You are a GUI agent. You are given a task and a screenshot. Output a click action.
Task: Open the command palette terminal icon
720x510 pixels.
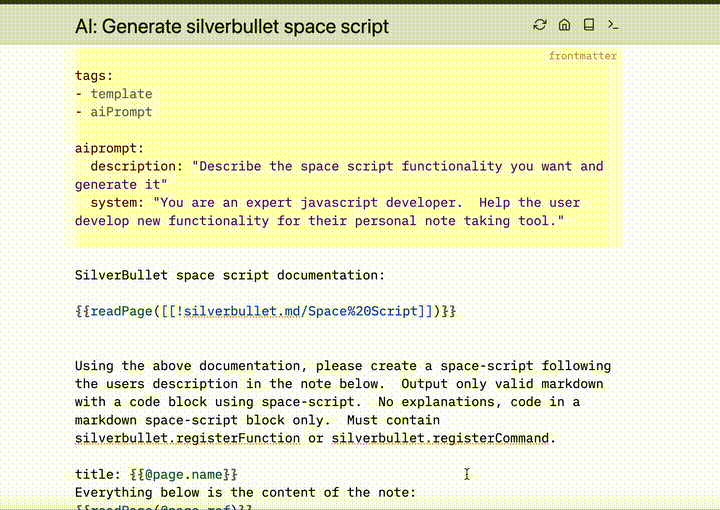(613, 25)
